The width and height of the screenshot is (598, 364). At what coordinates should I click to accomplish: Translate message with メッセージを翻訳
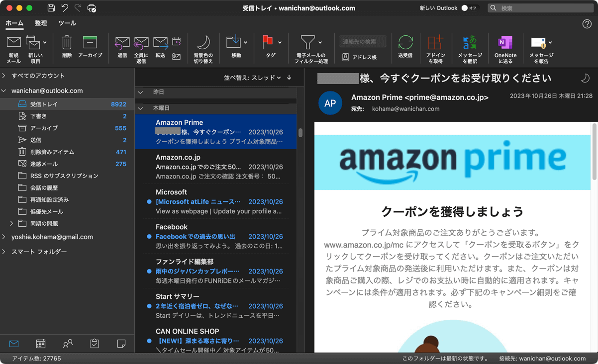click(470, 49)
